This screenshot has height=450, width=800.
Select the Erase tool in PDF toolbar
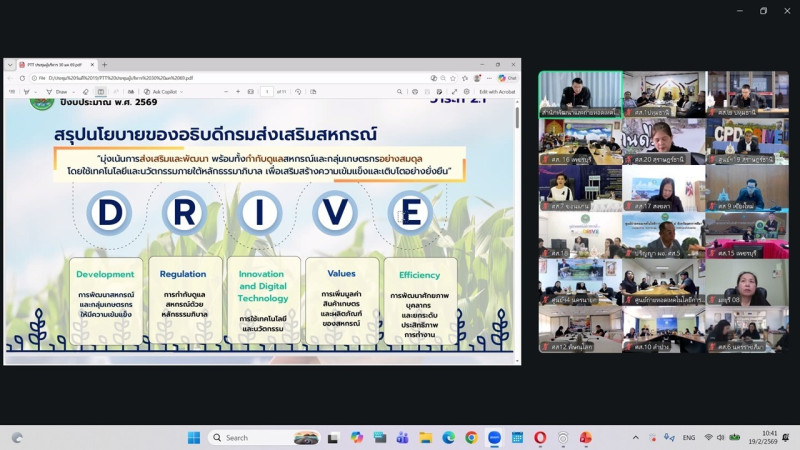pyautogui.click(x=85, y=92)
